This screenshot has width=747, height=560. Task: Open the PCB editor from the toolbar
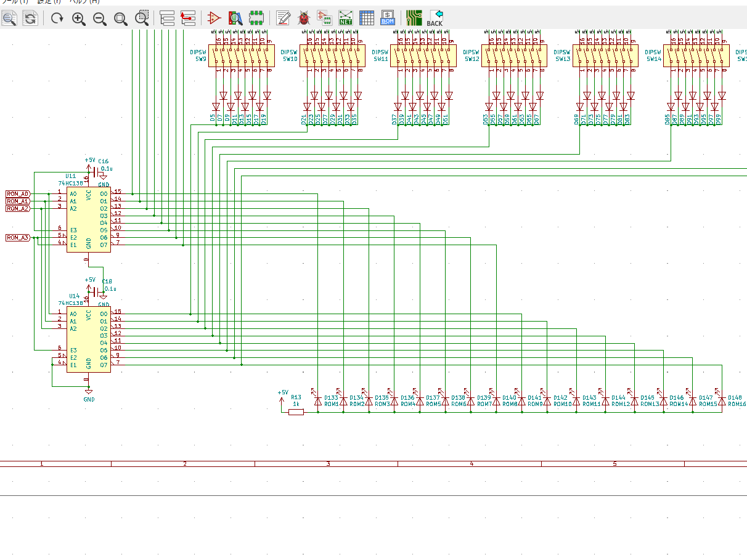[414, 18]
